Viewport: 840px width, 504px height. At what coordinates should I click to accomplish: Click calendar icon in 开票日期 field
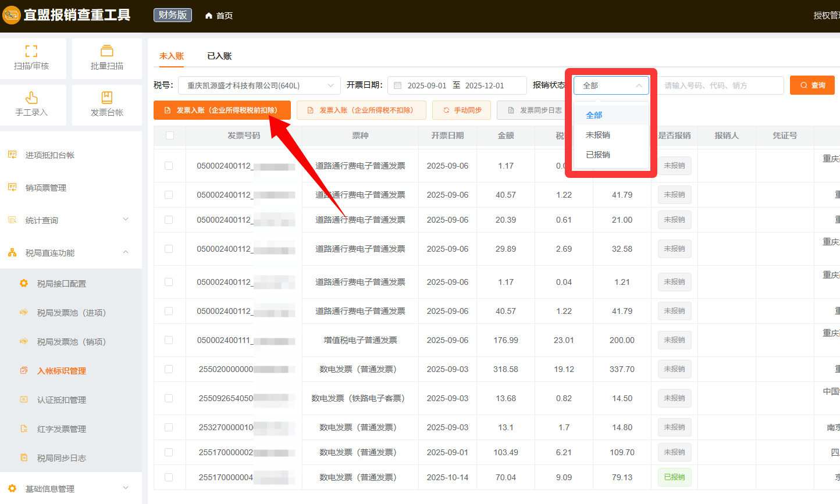click(x=398, y=85)
